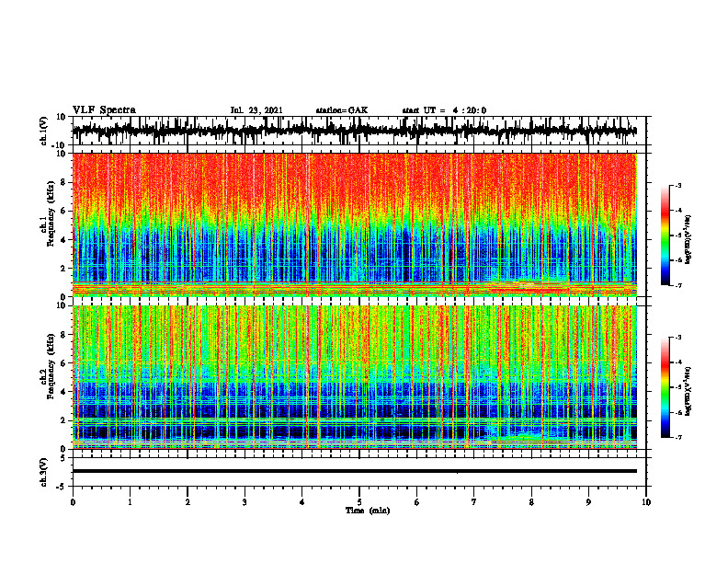
Task: Click the "VLF Spectra" plot title
Action: coord(104,110)
